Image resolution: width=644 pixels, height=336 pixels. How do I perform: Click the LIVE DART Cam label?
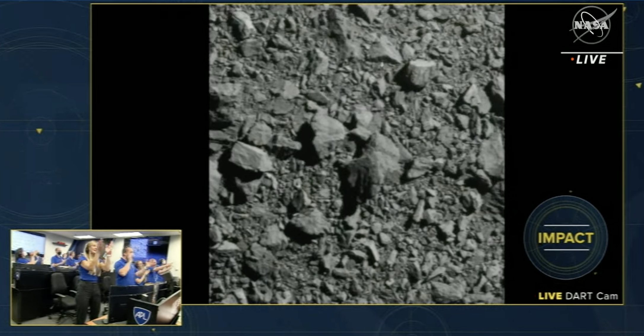[578, 296]
